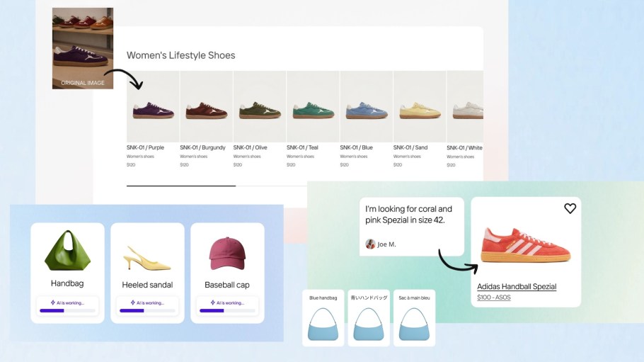Select the SNK-01 / Blue shoe image
The width and height of the screenshot is (644, 362).
point(367,106)
